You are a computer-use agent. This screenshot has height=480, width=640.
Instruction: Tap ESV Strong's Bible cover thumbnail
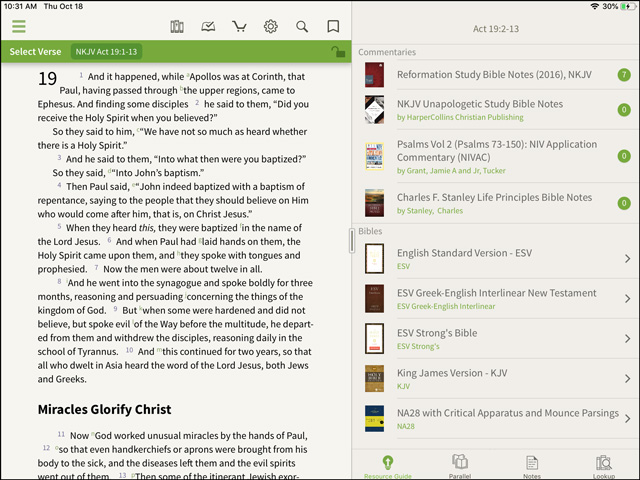(x=374, y=338)
